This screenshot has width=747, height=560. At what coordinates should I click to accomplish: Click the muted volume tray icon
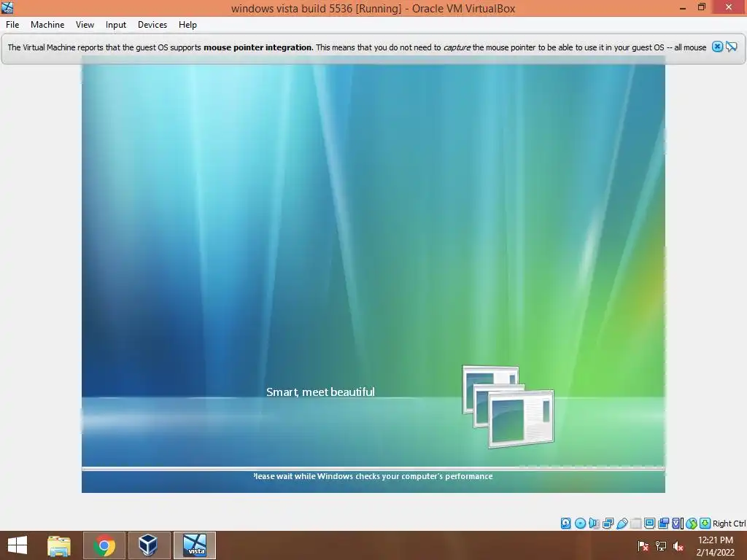point(678,546)
